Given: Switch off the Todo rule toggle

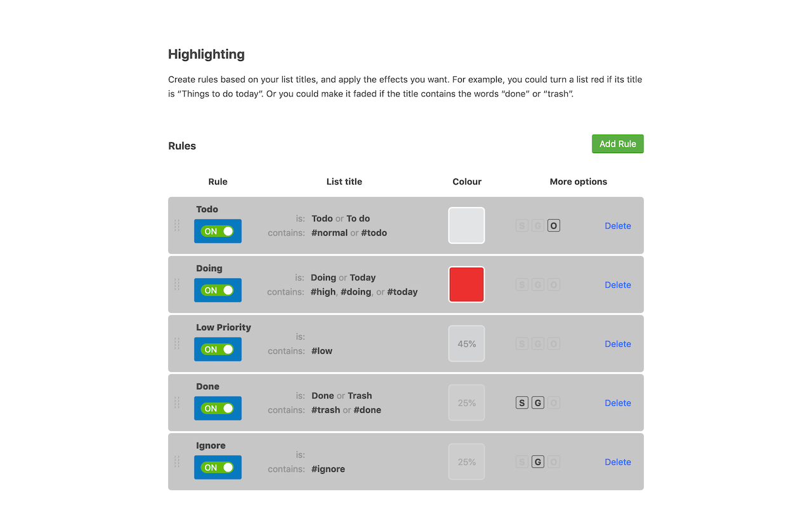Looking at the screenshot, I should coord(218,231).
